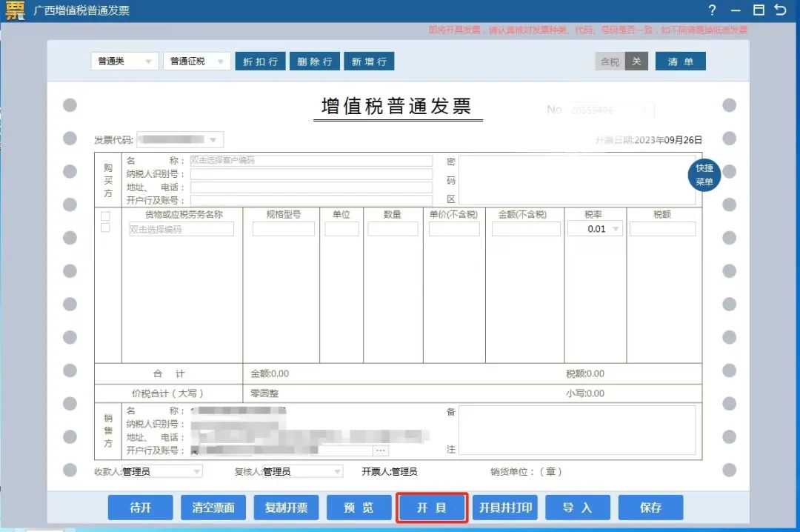Click the help question mark icon
This screenshot has height=532, width=800.
pos(712,10)
